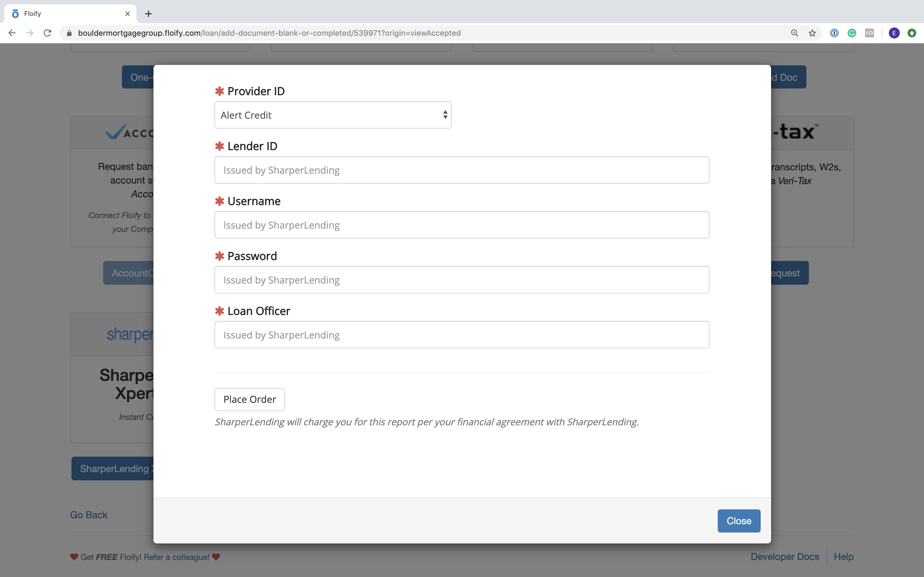Focus the Username text field
This screenshot has height=577, width=924.
tap(462, 225)
